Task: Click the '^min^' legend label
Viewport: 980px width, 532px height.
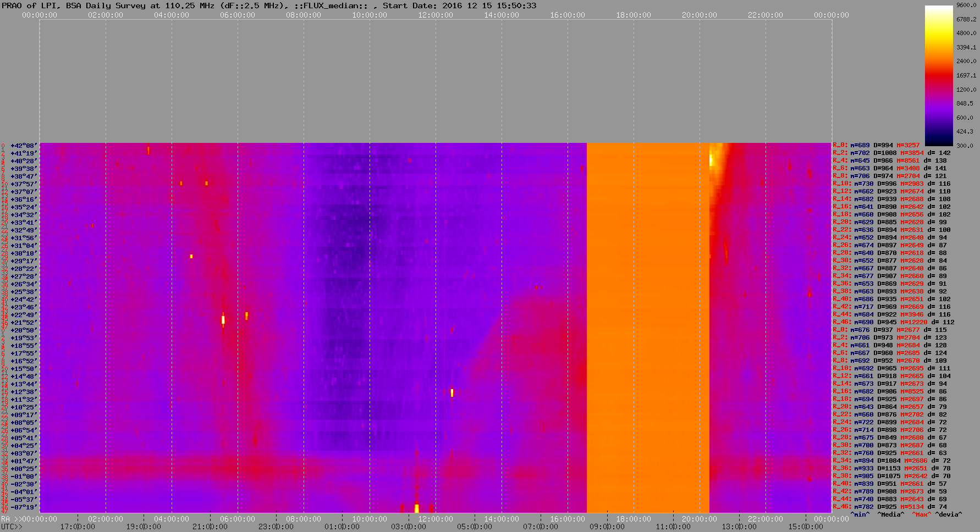Action: (x=860, y=514)
